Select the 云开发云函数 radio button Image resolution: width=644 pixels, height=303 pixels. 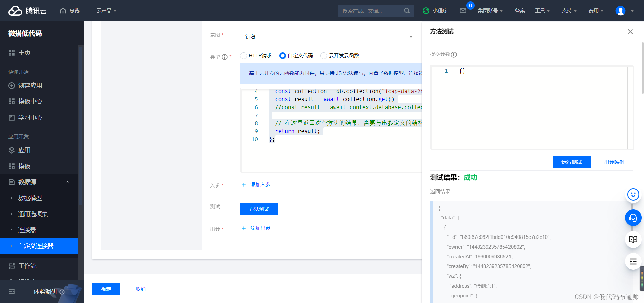[x=324, y=56]
